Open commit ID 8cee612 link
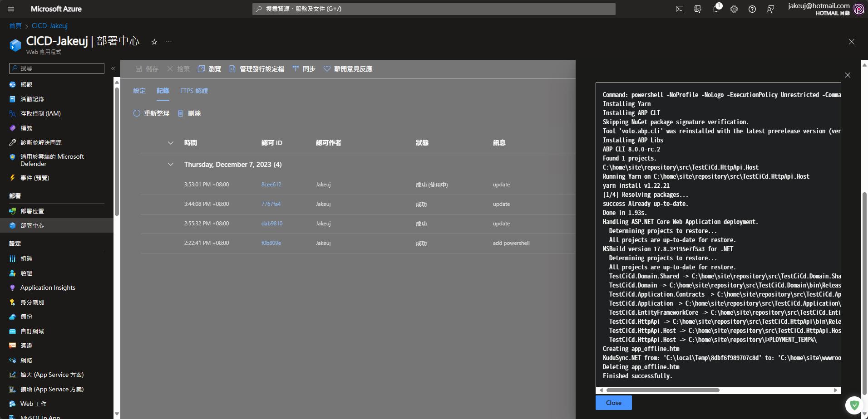Image resolution: width=868 pixels, height=419 pixels. click(x=271, y=185)
